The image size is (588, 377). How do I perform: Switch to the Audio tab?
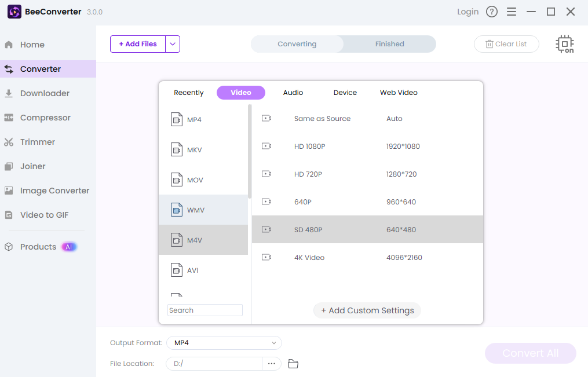[293, 93]
